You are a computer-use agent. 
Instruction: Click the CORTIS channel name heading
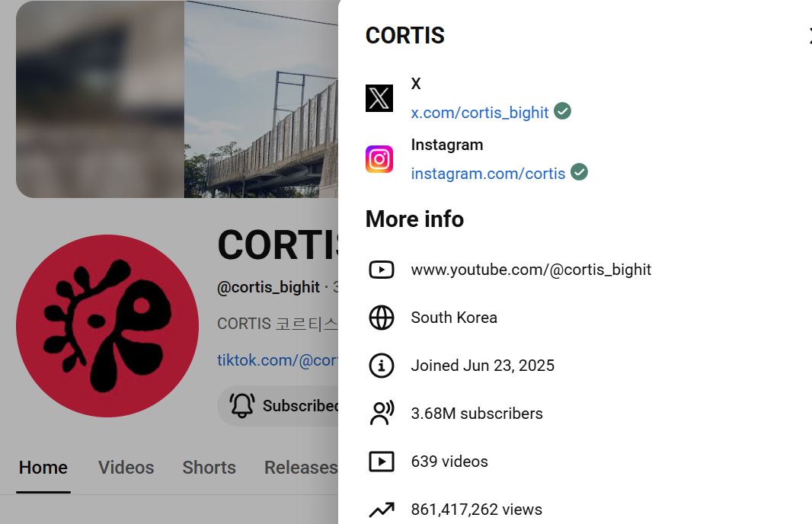tap(277, 245)
